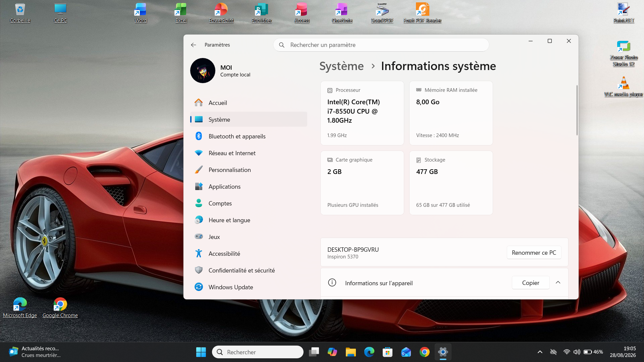Select the Corbeille desktop icon

(20, 13)
